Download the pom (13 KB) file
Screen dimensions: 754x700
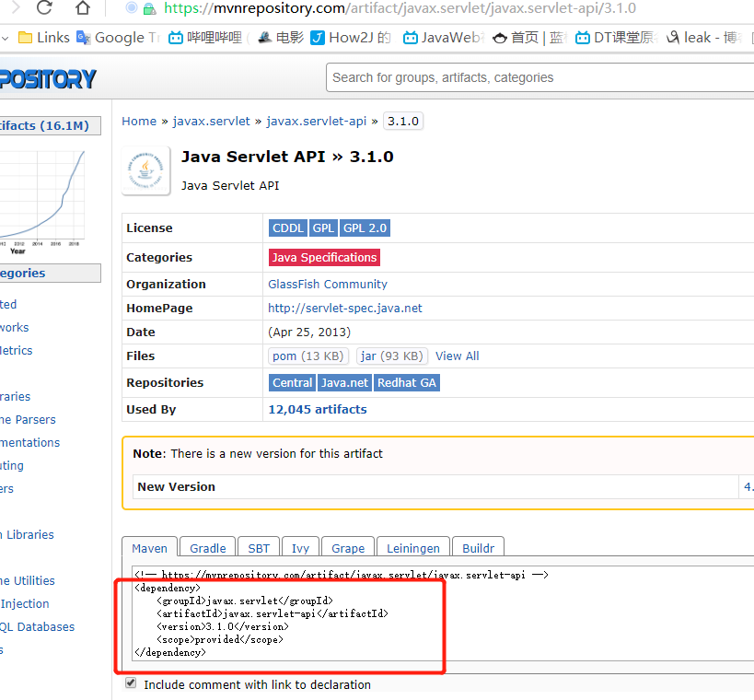coord(308,356)
